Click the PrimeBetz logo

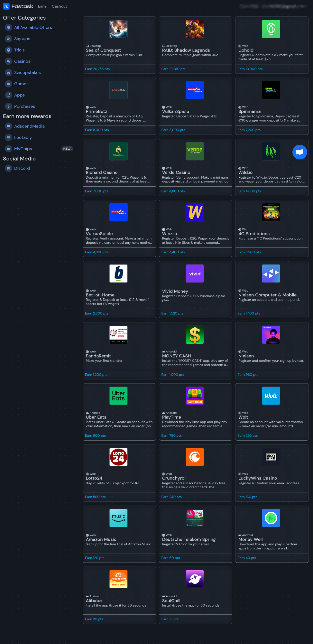click(119, 90)
